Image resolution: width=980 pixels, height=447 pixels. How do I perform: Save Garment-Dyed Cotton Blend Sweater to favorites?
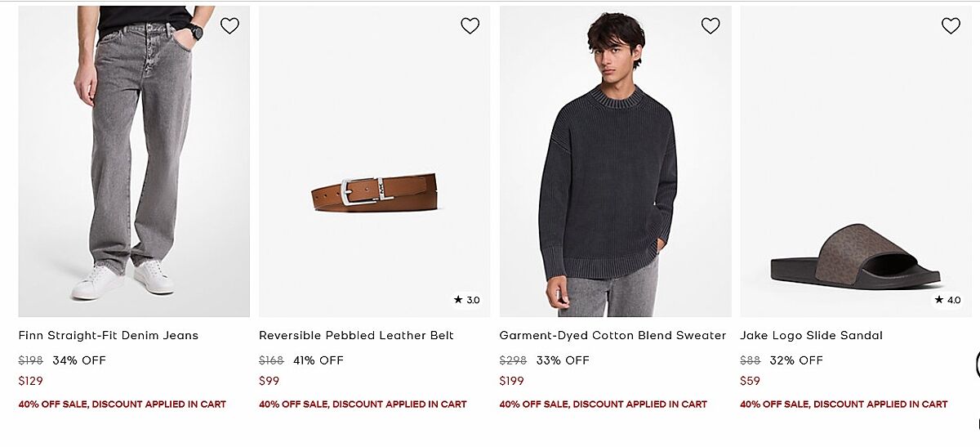pos(710,26)
